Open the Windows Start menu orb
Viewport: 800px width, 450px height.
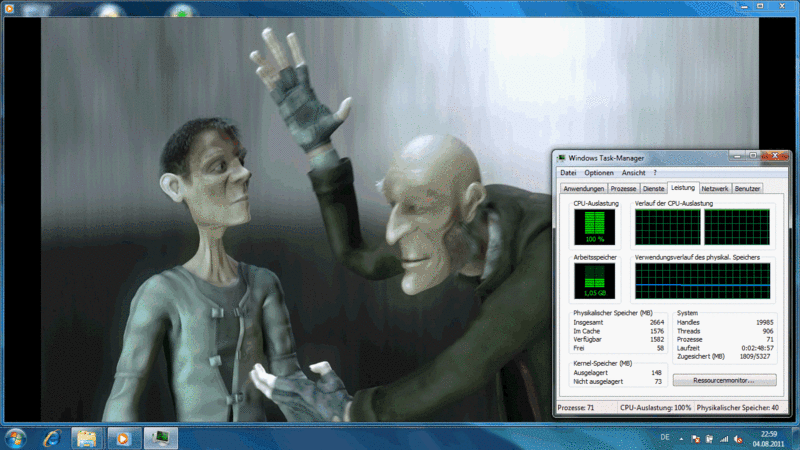pos(15,438)
